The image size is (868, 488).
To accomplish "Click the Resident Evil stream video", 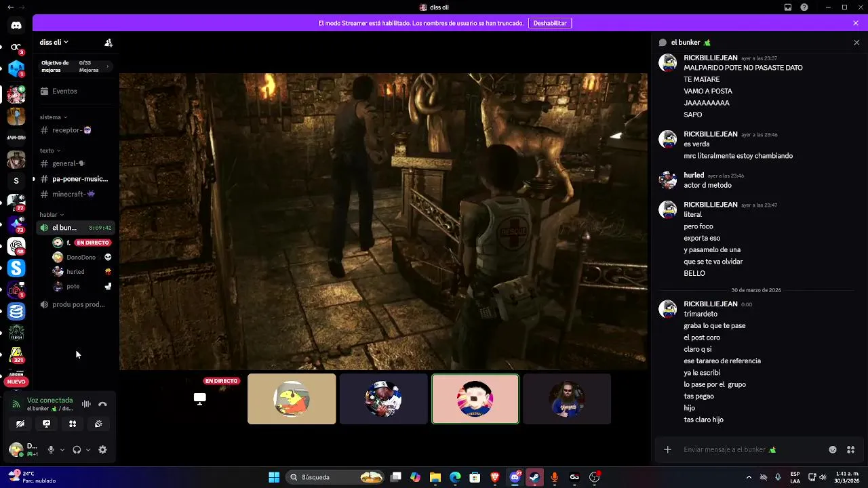I will tap(383, 222).
